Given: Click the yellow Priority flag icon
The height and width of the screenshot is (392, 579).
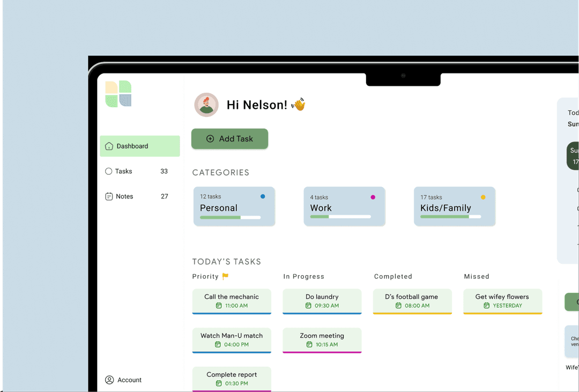Looking at the screenshot, I should point(226,277).
